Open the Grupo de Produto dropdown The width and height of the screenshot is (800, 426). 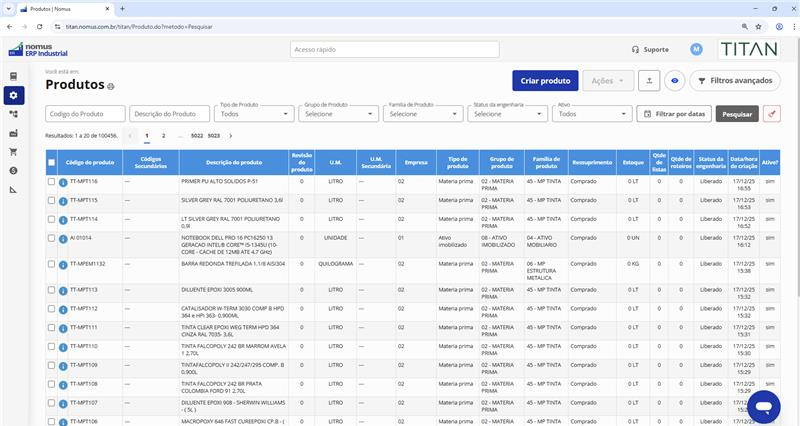(x=339, y=114)
